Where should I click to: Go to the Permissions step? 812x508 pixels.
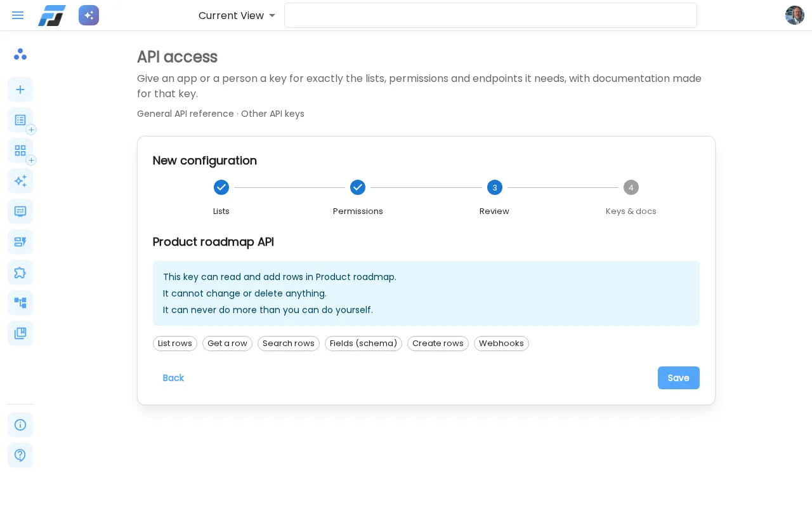click(358, 197)
